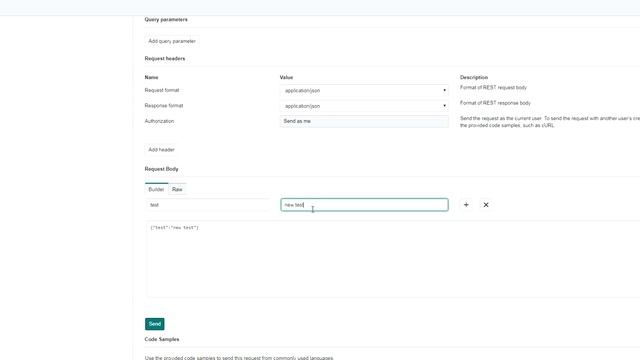Image resolution: width=640 pixels, height=360 pixels.
Task: Click Add query parameter button
Action: 172,41
